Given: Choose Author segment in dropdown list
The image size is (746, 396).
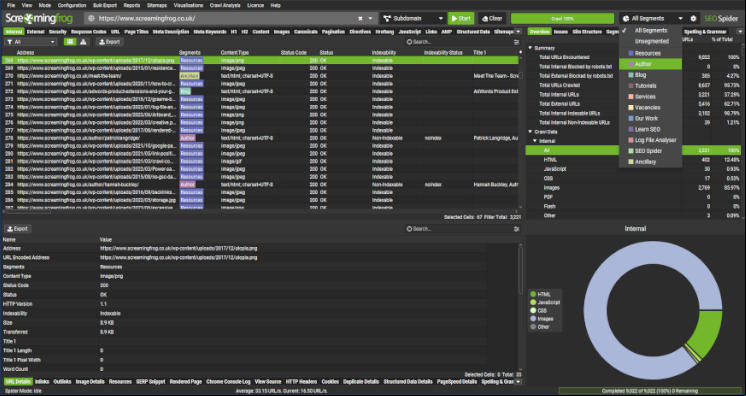Looking at the screenshot, I should 650,64.
